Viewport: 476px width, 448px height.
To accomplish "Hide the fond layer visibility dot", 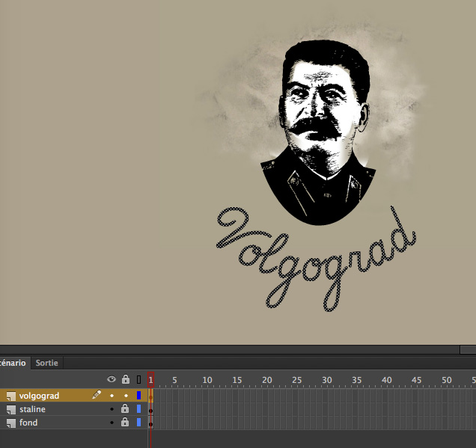I will [112, 423].
